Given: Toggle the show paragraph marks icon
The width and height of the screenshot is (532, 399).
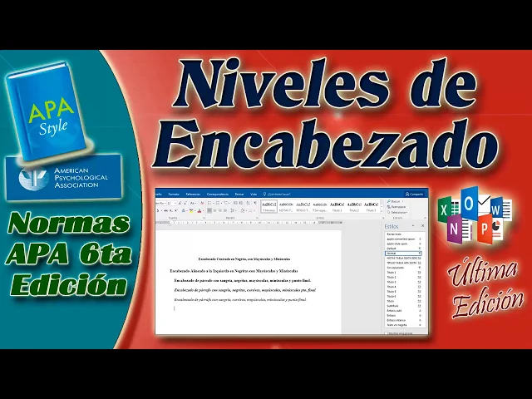Looking at the screenshot, I should pyautogui.click(x=255, y=203).
